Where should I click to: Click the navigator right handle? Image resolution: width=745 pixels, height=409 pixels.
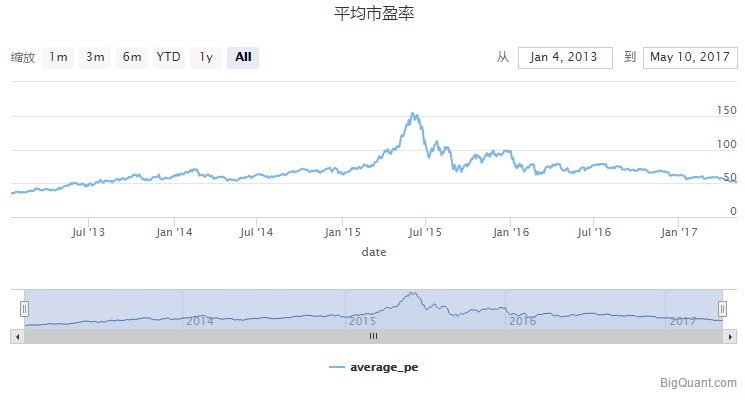pos(722,309)
